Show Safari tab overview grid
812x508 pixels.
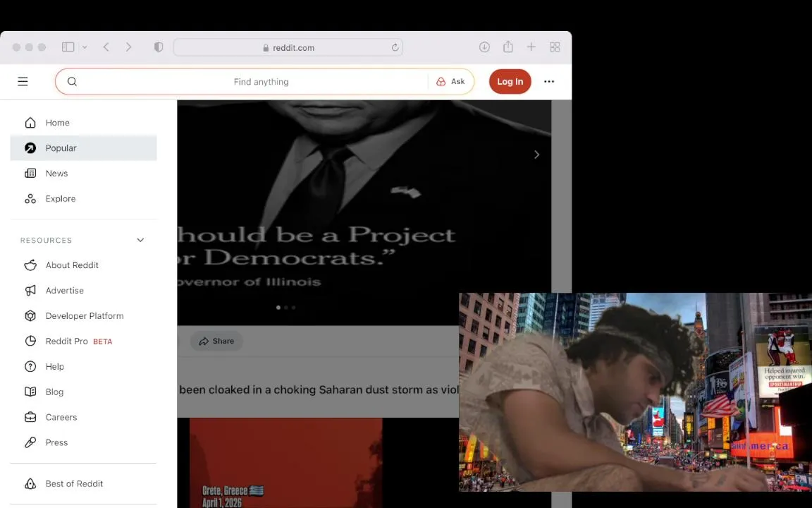555,47
